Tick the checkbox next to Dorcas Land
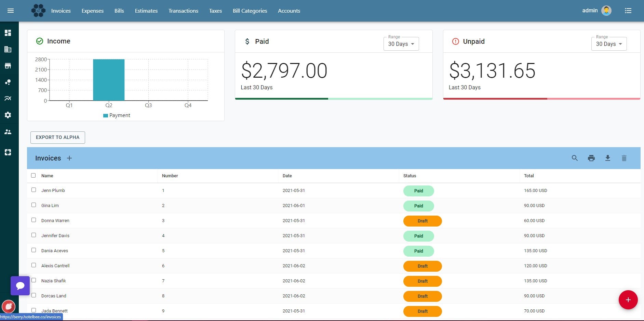 (33, 295)
